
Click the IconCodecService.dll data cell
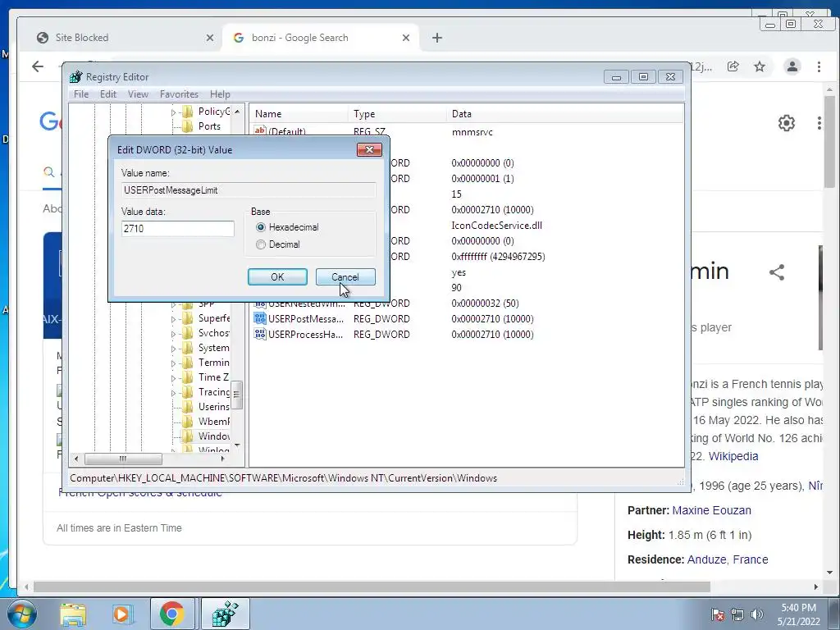pos(496,226)
